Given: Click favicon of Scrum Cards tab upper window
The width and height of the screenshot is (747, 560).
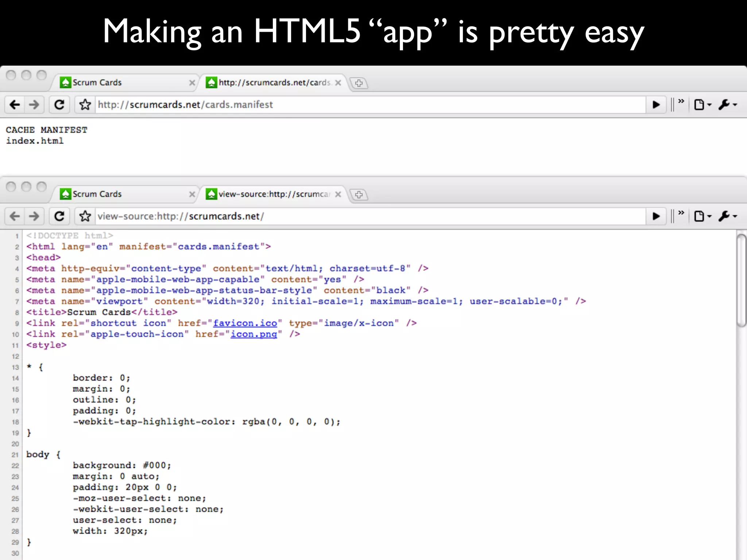Looking at the screenshot, I should (x=65, y=82).
